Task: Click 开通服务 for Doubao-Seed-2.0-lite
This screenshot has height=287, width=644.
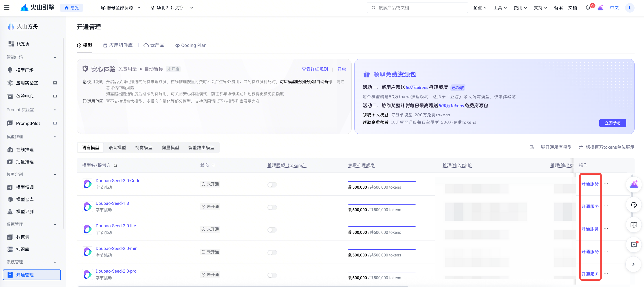Action: 590,229
